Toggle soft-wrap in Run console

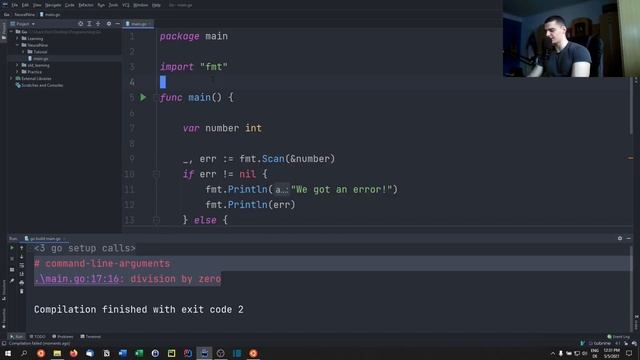tap(22, 265)
